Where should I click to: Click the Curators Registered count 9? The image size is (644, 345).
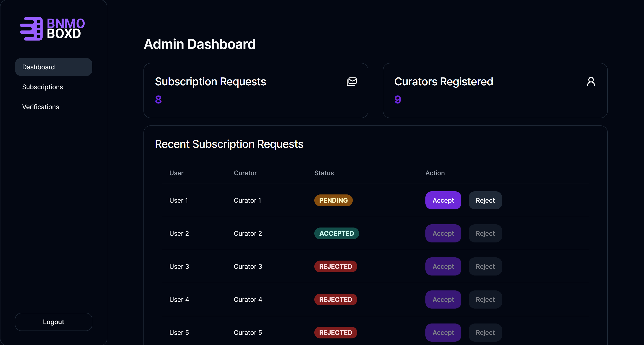398,100
